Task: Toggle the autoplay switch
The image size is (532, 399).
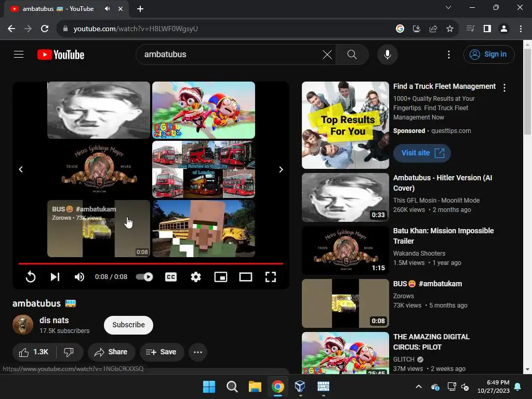Action: 144,277
